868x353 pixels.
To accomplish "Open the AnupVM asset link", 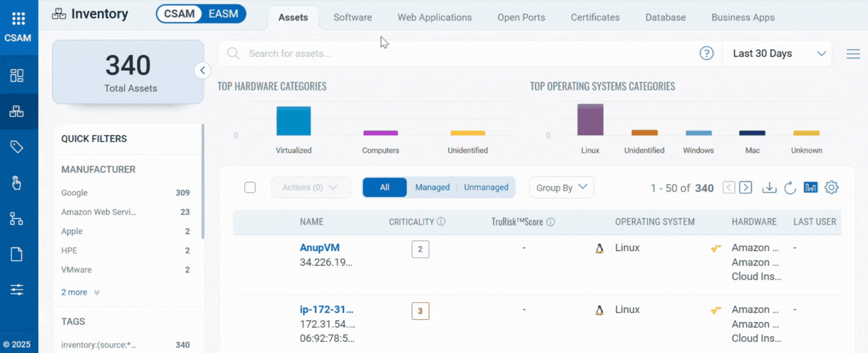I will tap(320, 248).
